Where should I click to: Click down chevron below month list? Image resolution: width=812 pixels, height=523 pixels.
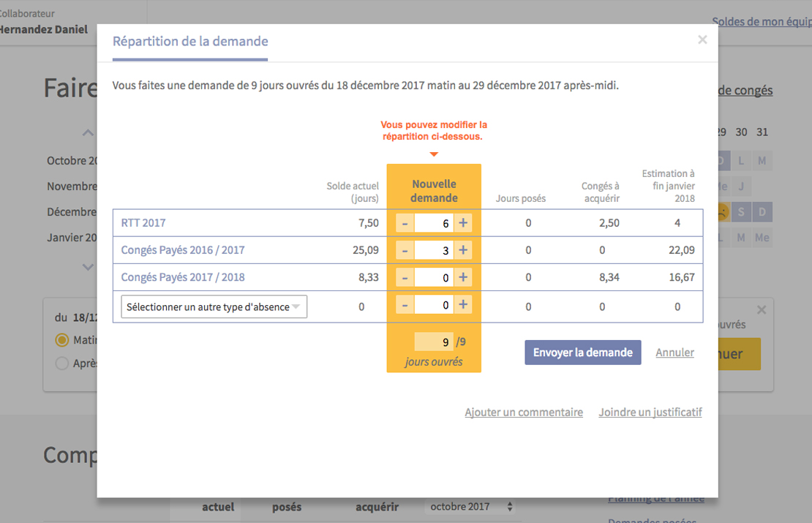(x=88, y=267)
